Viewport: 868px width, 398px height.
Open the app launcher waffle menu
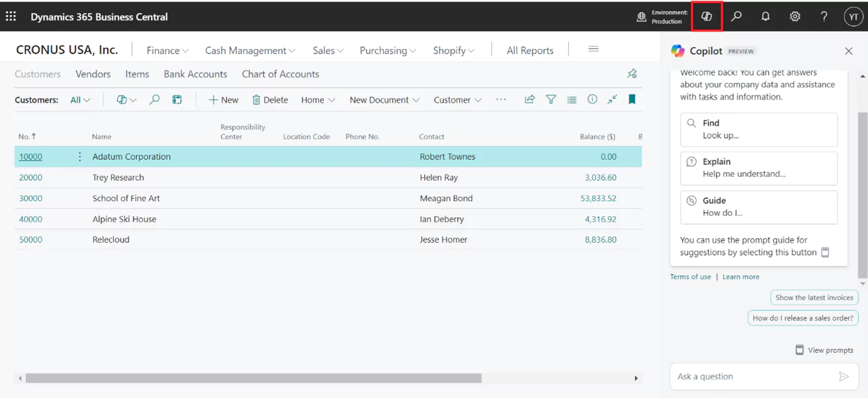pyautogui.click(x=11, y=16)
